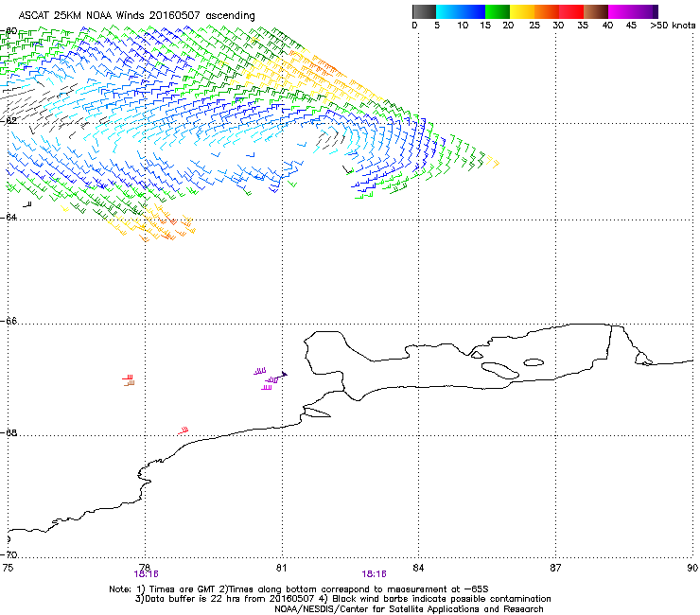Image resolution: width=700 pixels, height=615 pixels.
Task: Click purple time 18:16 near longitude 84
Action: tap(374, 574)
